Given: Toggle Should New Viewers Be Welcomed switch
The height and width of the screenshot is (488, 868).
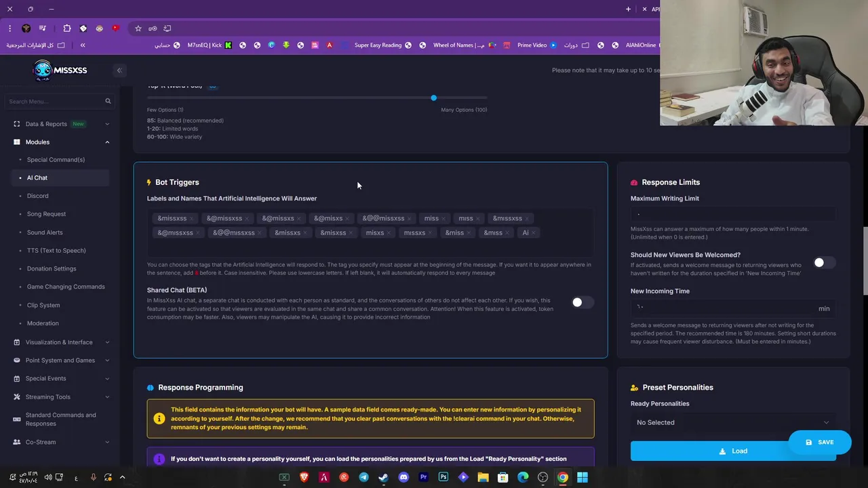Looking at the screenshot, I should pos(824,262).
